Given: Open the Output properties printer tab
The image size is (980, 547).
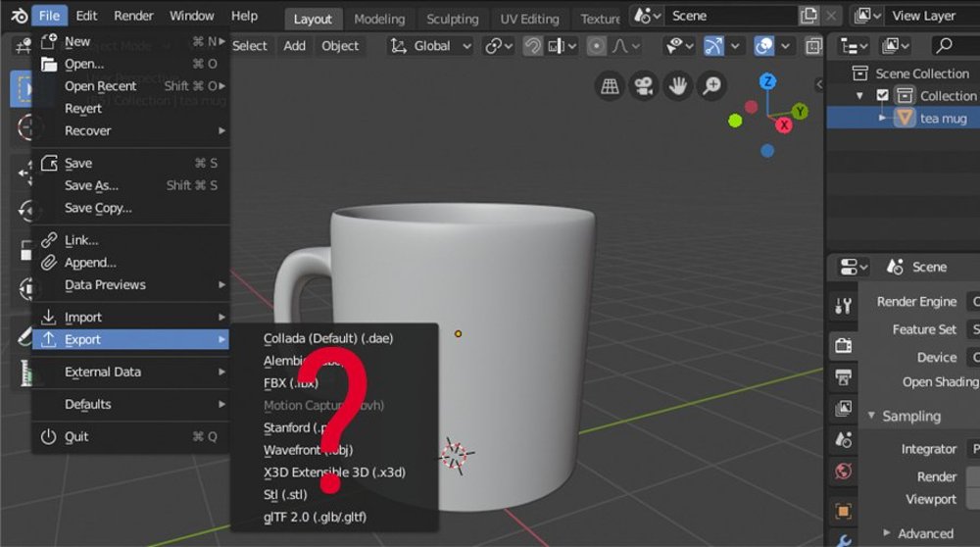Looking at the screenshot, I should click(843, 376).
